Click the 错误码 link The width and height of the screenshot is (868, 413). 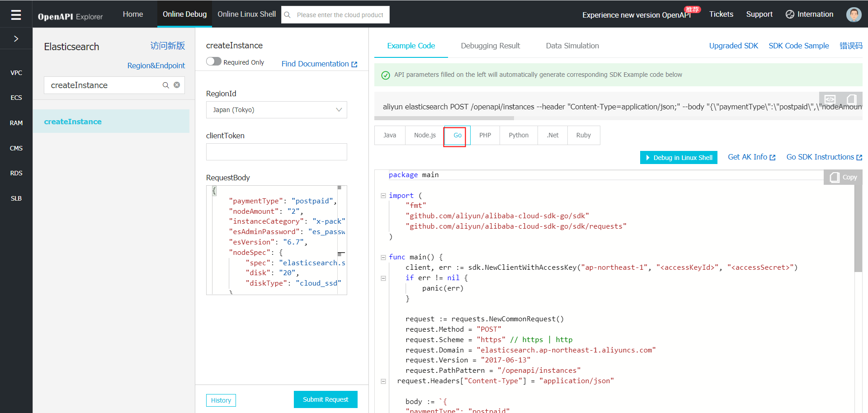coord(851,46)
